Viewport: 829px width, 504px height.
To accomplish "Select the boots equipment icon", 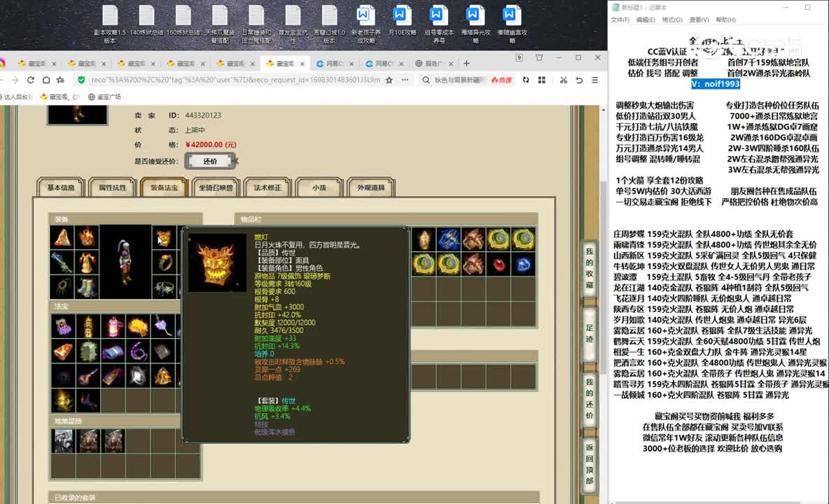I will coord(88,288).
